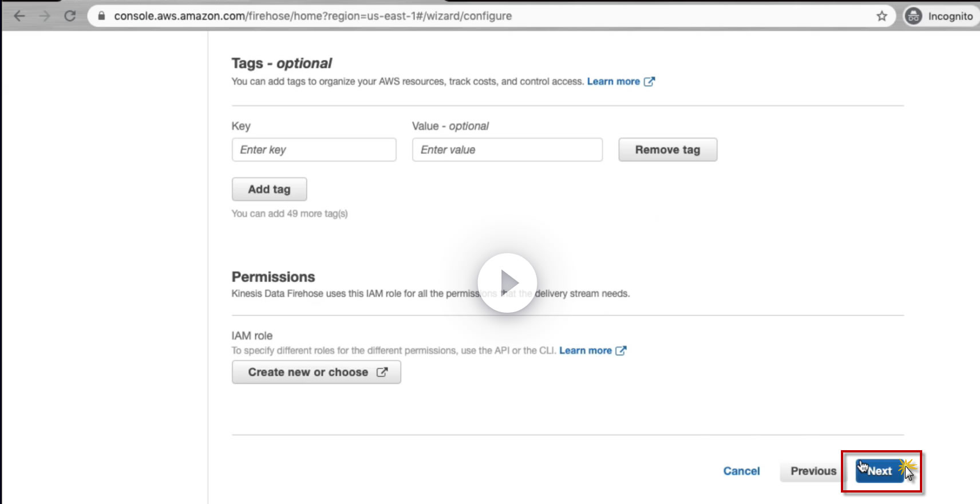Image resolution: width=980 pixels, height=504 pixels.
Task: Bookmark this page with the star icon
Action: (x=882, y=16)
